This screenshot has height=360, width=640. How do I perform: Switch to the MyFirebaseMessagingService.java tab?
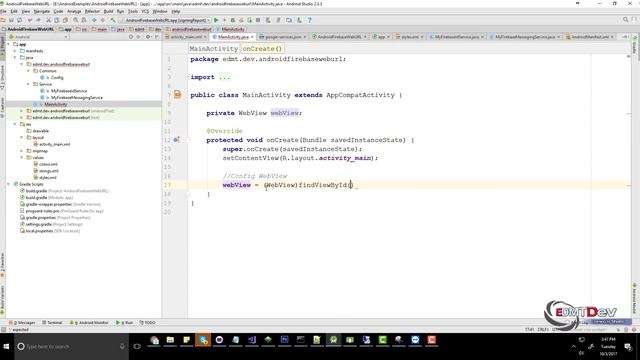pos(524,37)
